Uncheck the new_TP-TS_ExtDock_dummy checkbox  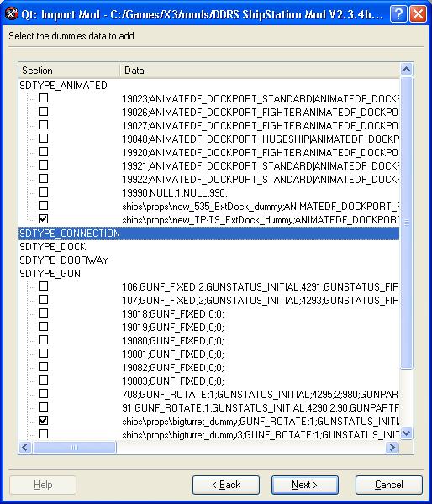[x=43, y=219]
